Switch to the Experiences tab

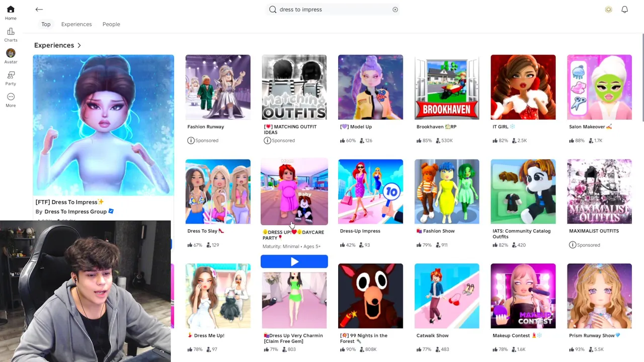(x=76, y=24)
